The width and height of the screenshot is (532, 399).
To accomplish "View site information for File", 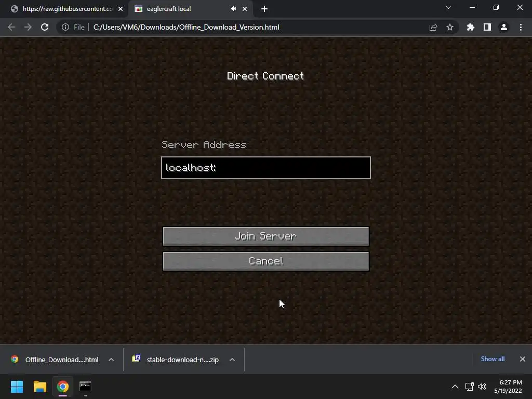I will coord(73,27).
